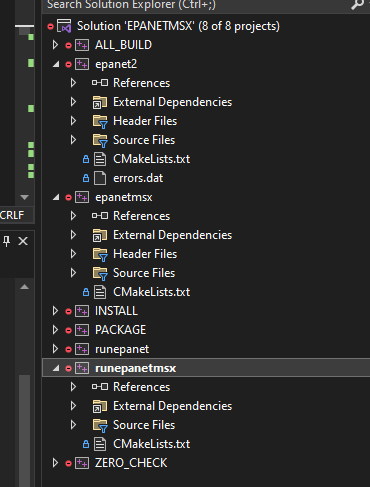This screenshot has height=487, width=370.
Task: Click the PACKAGE project icon
Action: pos(82,330)
